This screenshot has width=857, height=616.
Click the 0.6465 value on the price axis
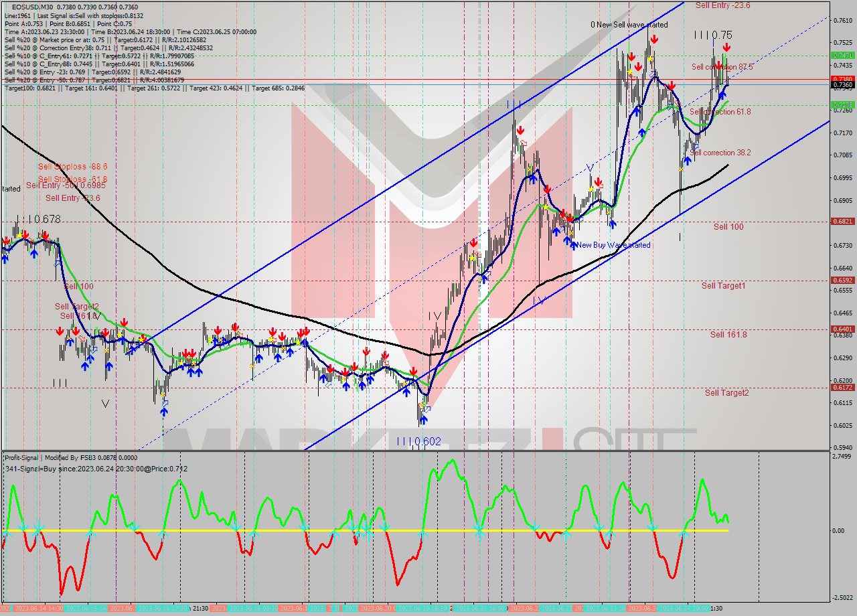click(842, 313)
